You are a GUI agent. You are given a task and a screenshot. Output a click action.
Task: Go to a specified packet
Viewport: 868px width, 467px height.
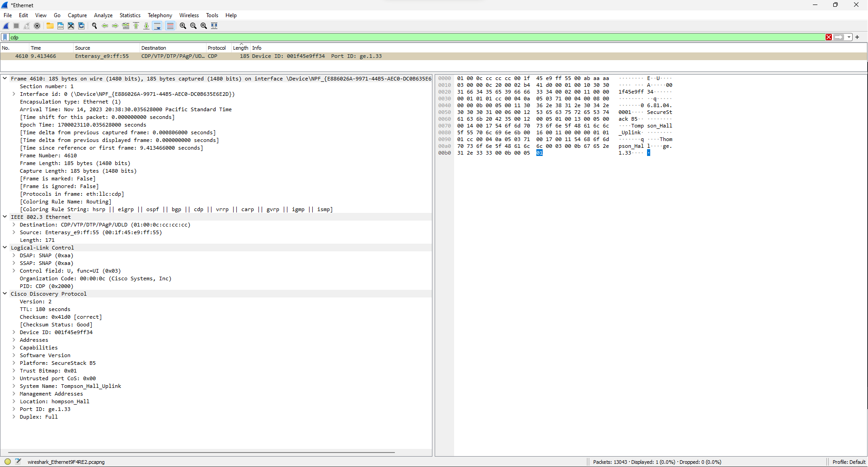[126, 26]
